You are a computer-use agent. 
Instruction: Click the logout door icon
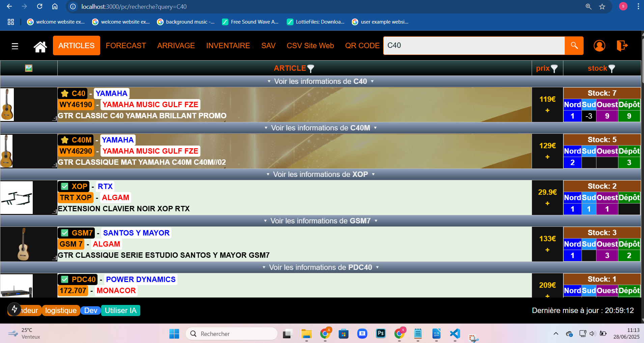(622, 45)
